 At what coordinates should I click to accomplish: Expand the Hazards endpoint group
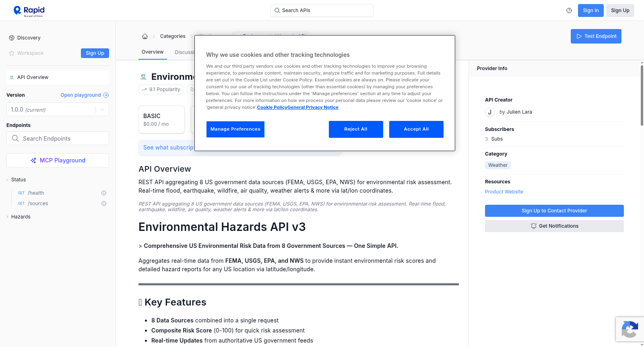pyautogui.click(x=7, y=217)
